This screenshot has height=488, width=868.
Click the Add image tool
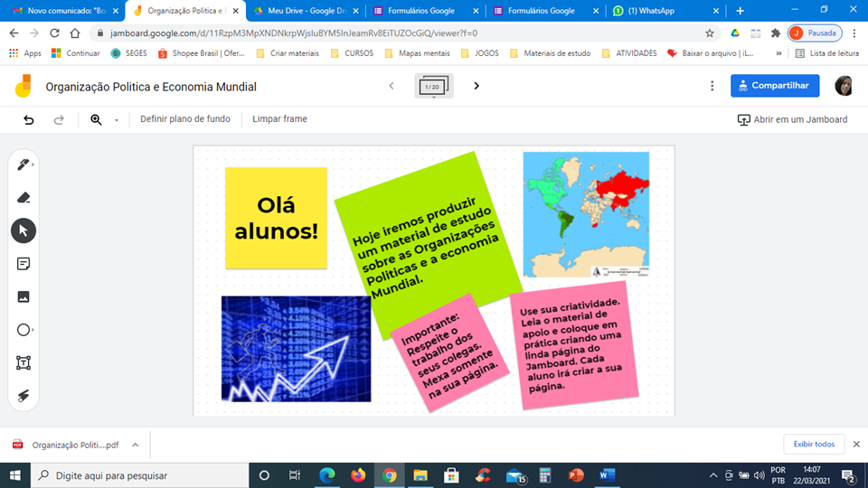[x=24, y=296]
